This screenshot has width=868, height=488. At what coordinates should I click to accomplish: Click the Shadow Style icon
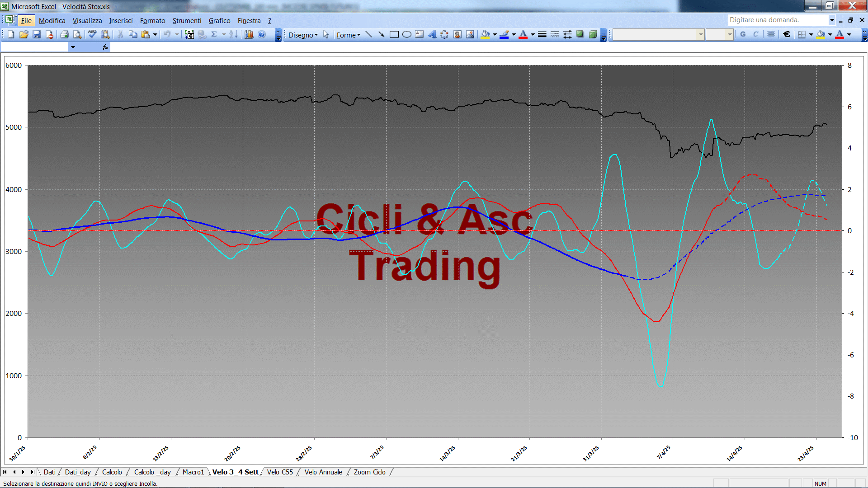point(580,34)
